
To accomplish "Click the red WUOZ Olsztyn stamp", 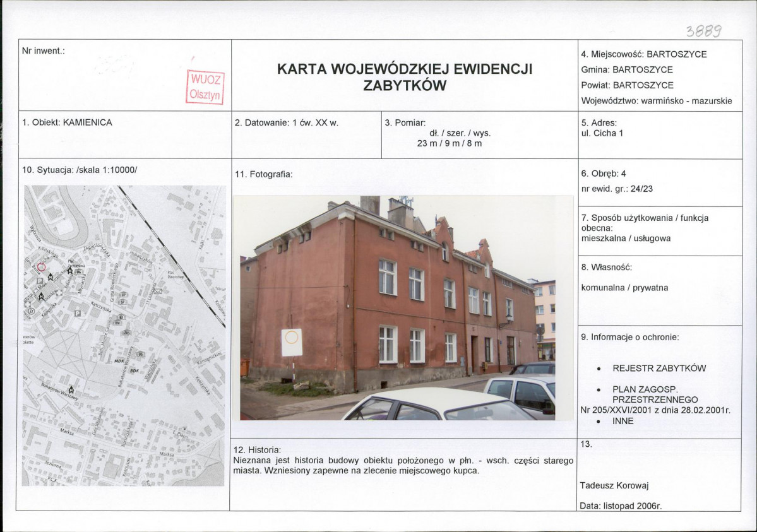I will click(x=205, y=87).
